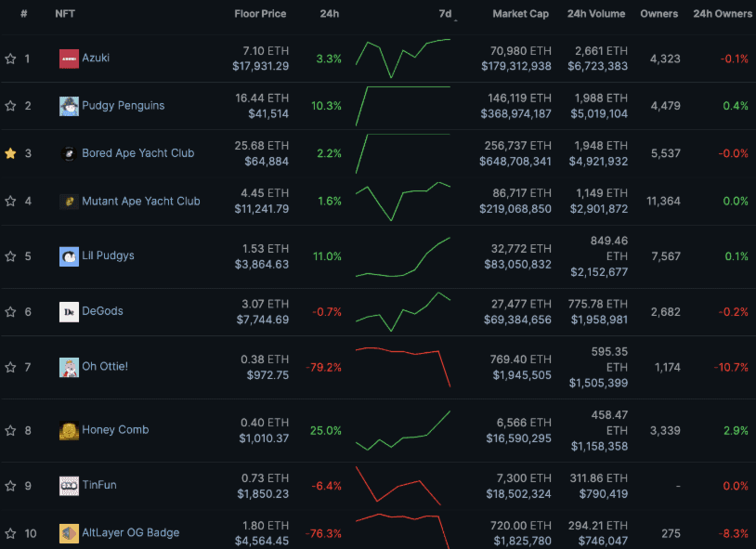This screenshot has width=756, height=549.
Task: Click the Bored Ape Yacht Club logo
Action: tap(69, 153)
